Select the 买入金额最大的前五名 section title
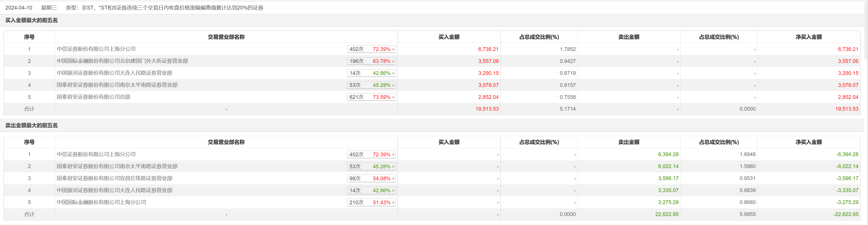Viewport: 868px width, 225px height. 32,20
